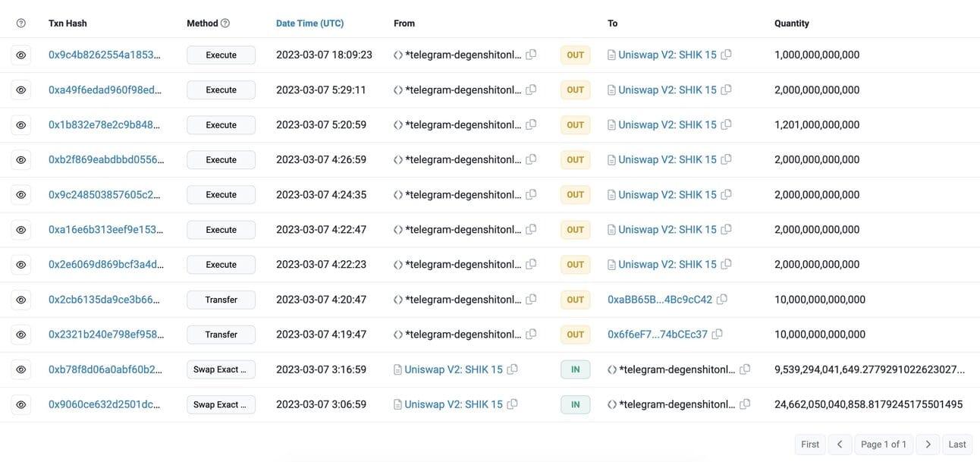
Task: Copy From address in the 18:09:23 row
Action: coord(531,55)
